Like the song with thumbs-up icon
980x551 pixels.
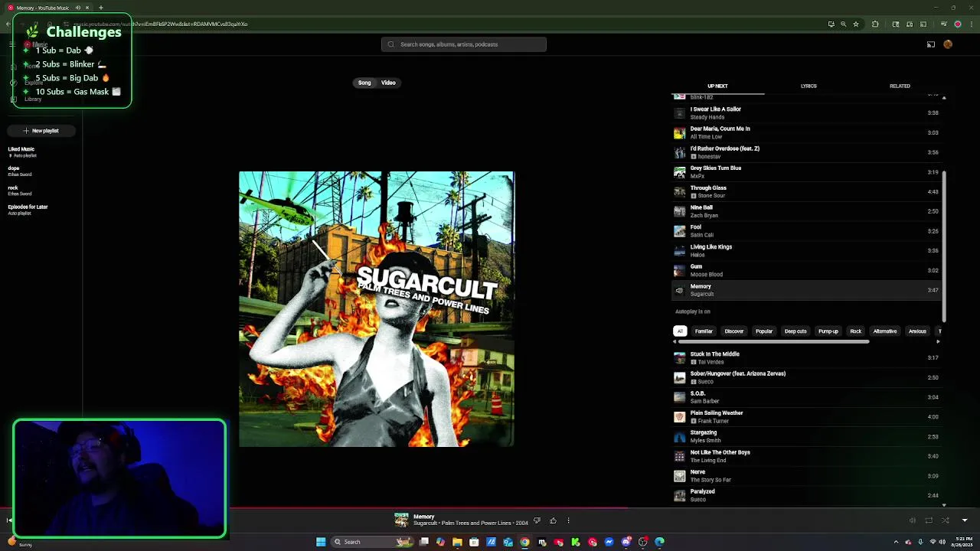point(553,520)
